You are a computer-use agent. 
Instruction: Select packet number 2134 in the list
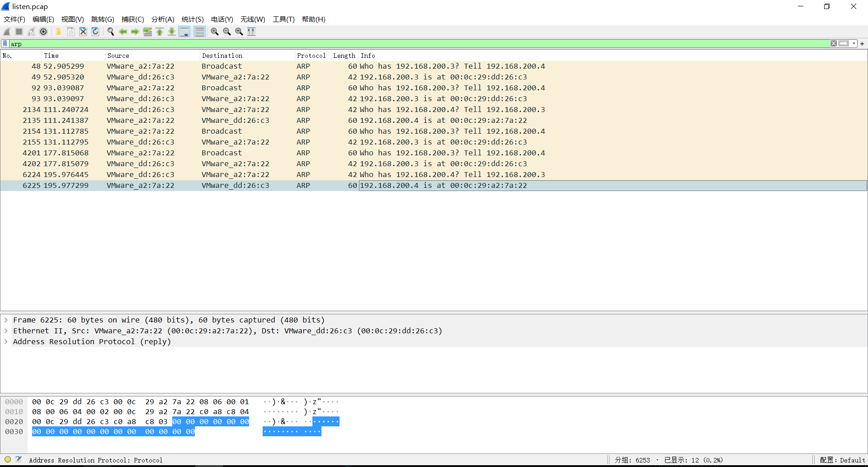[434, 110]
